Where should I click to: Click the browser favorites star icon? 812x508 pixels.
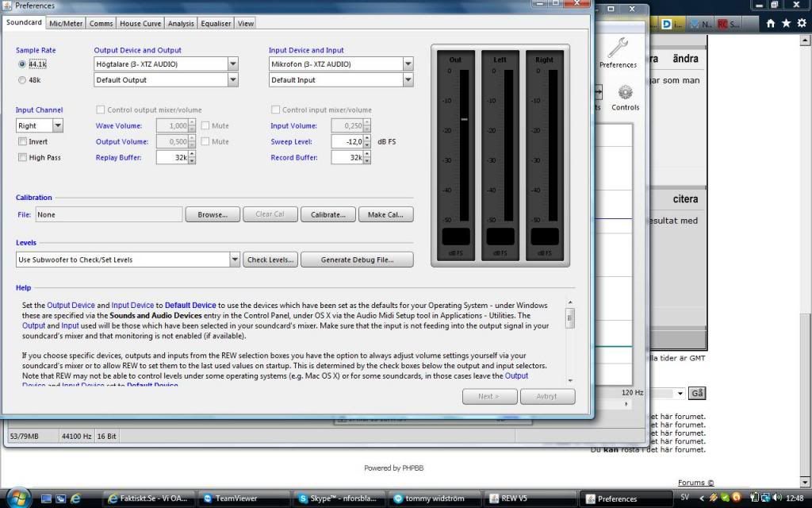[786, 24]
